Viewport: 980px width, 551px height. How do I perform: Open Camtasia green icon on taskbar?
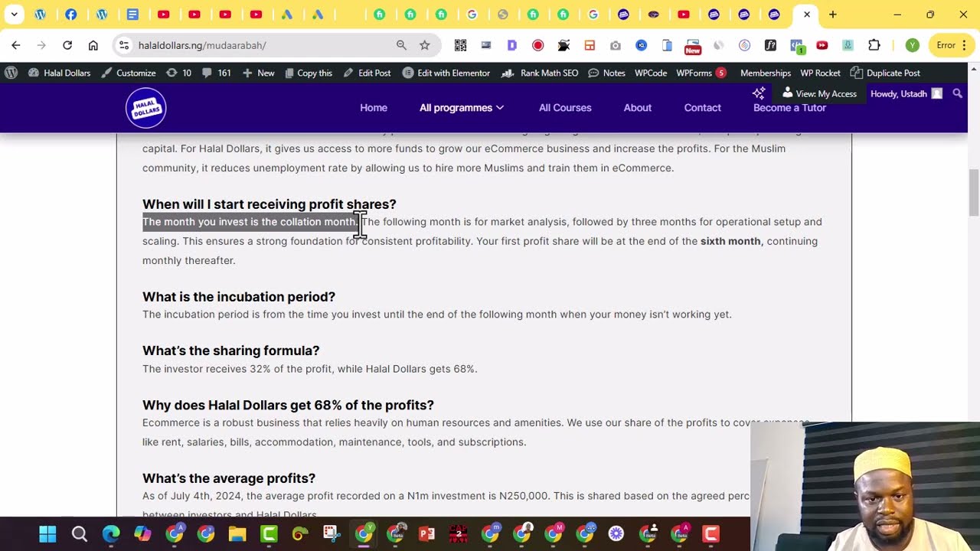tap(269, 533)
